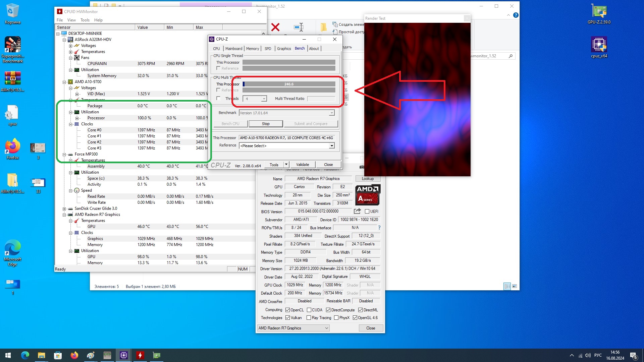Enable the Threads checkbox in CPU-Z

coord(219,99)
